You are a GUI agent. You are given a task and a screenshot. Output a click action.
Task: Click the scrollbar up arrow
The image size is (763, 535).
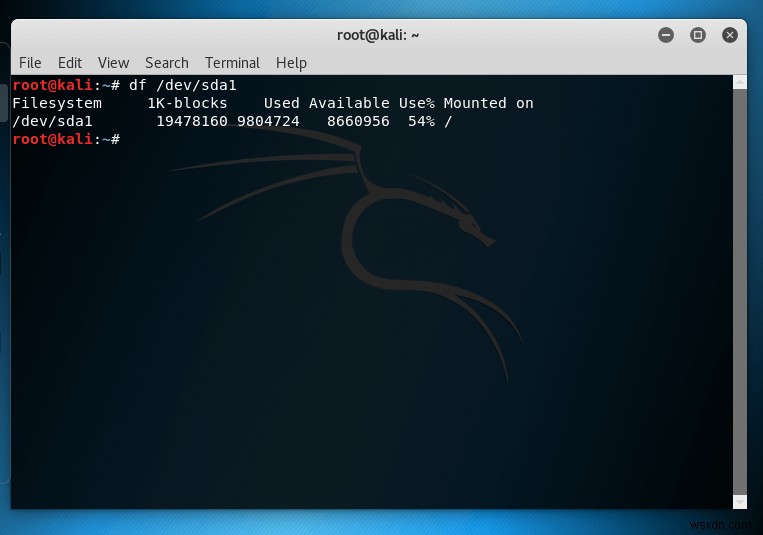click(x=740, y=82)
